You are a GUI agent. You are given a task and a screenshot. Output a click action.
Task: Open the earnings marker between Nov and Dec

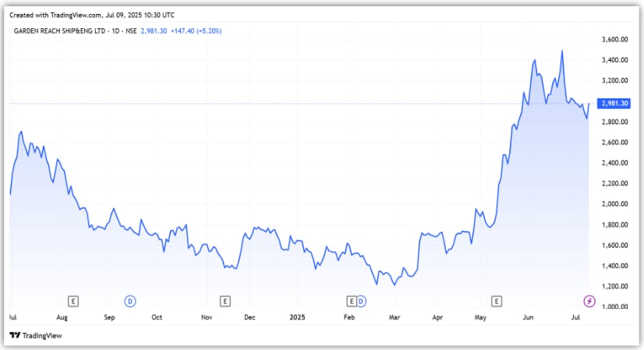[x=225, y=300]
